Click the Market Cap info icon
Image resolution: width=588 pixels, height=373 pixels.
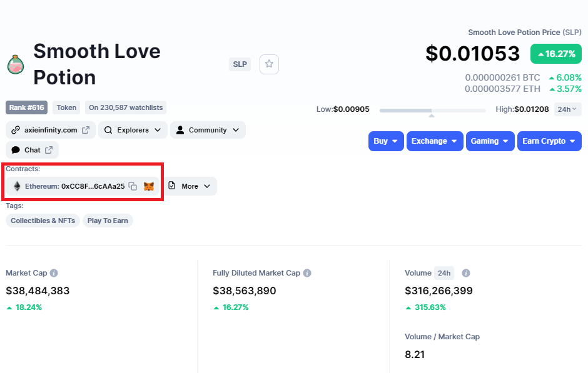[x=54, y=273]
